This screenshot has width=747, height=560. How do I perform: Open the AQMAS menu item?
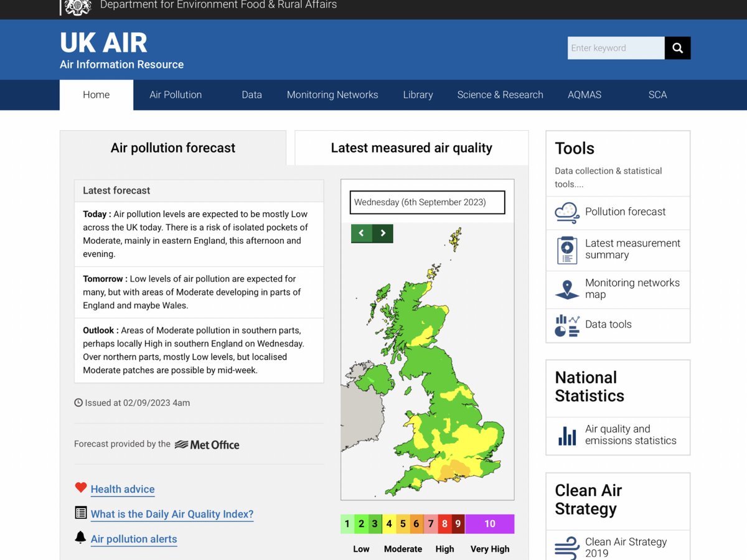point(585,95)
